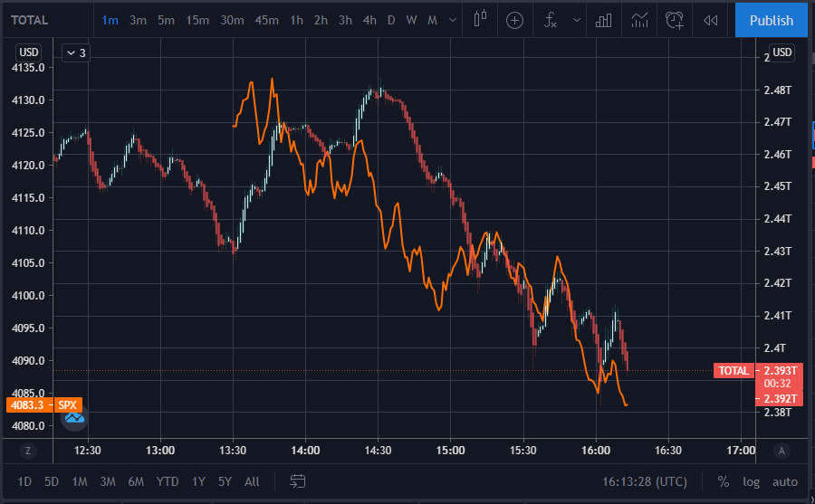This screenshot has width=815, height=504.
Task: Toggle auto scale mode
Action: pos(785,481)
